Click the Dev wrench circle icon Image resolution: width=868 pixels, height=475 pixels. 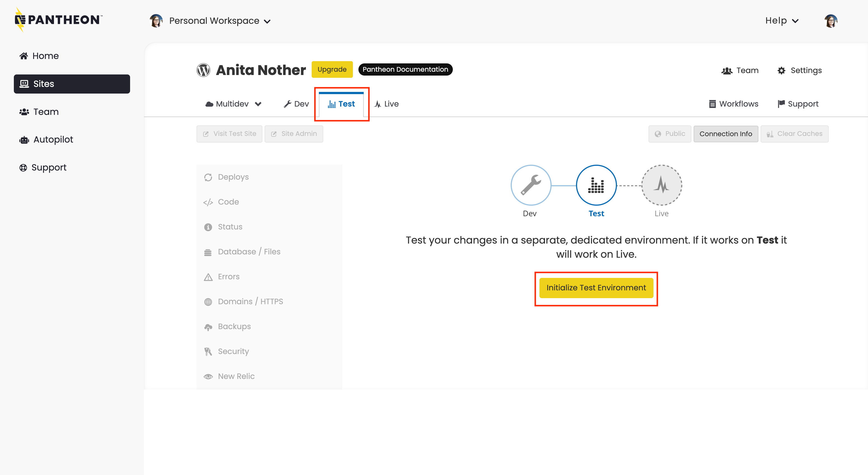point(531,185)
